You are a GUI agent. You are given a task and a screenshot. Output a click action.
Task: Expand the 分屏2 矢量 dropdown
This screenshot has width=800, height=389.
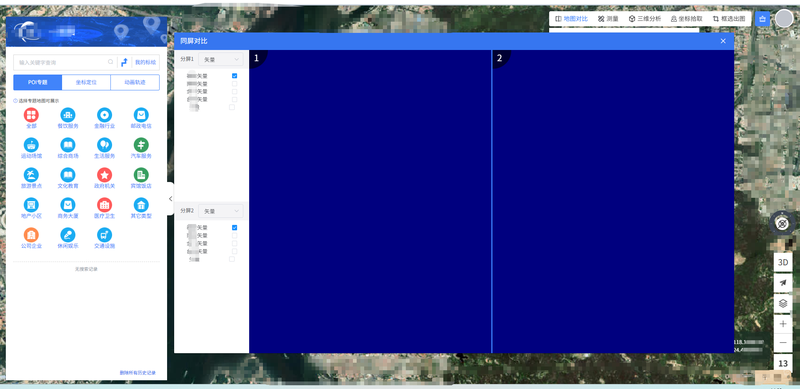click(221, 211)
